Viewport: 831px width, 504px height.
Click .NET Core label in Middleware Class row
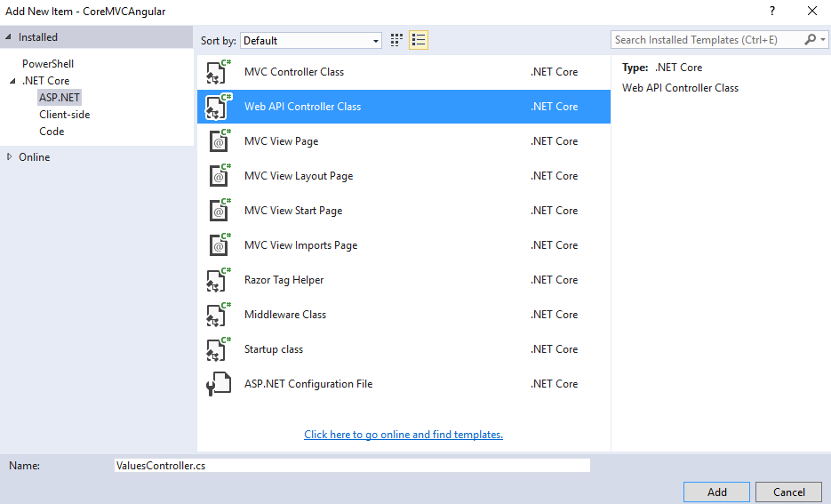click(x=554, y=315)
